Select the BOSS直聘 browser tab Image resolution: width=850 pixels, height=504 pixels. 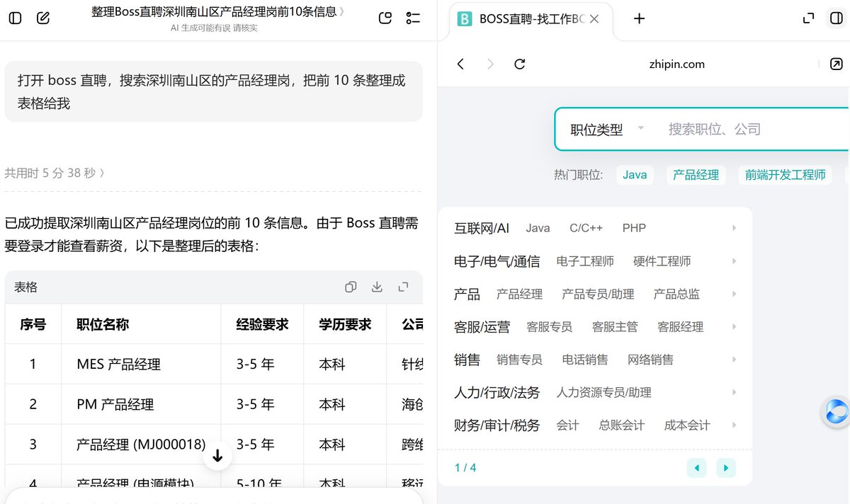pos(531,19)
